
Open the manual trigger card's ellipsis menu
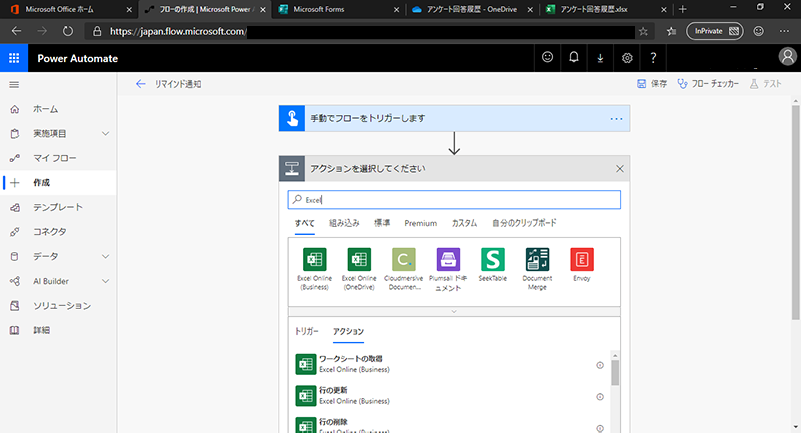point(616,119)
